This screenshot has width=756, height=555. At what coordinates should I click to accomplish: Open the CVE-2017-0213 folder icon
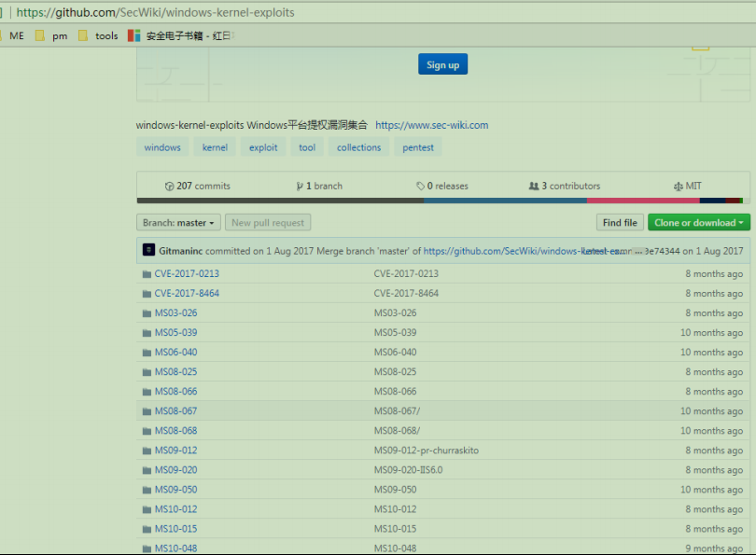coord(147,274)
